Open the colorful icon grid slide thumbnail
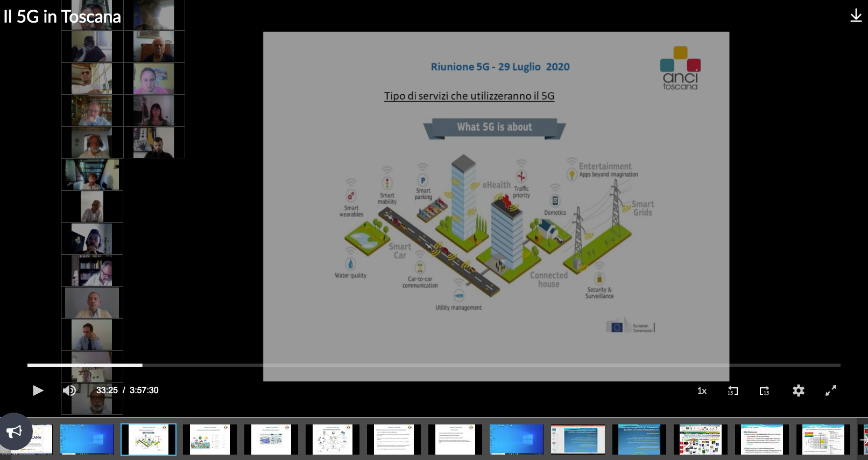The image size is (868, 460). 700,440
